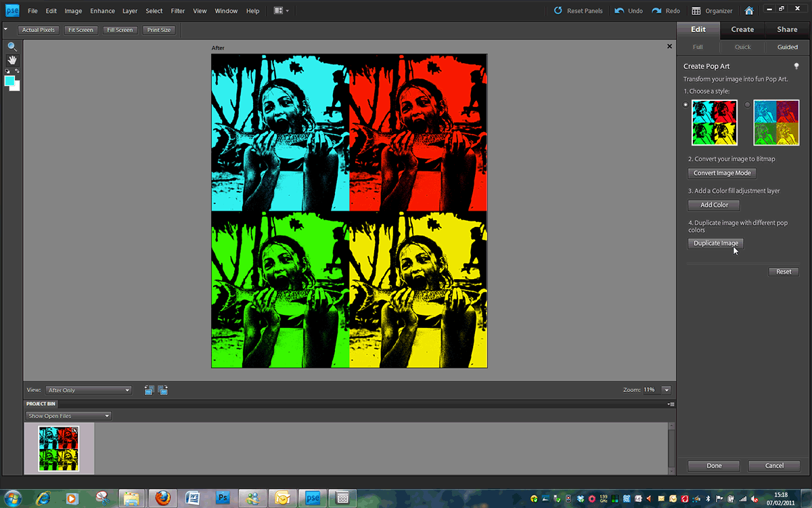The height and width of the screenshot is (508, 812).
Task: Open the View 'After Only' dropdown
Action: click(89, 390)
